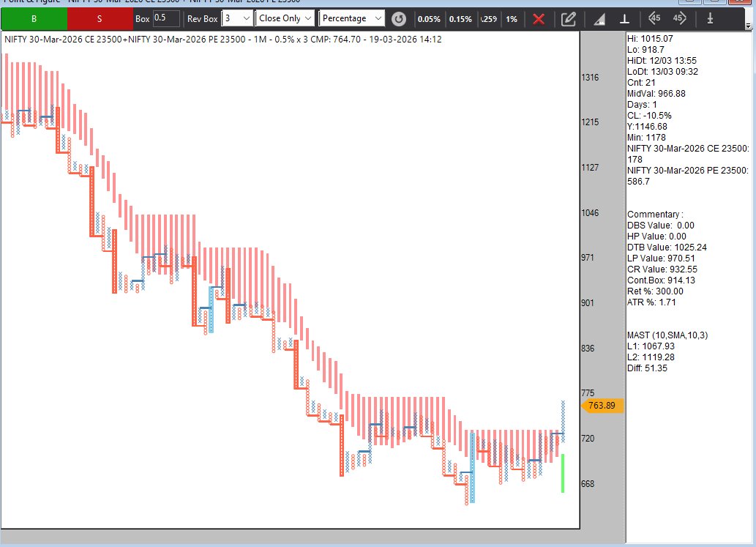The width and height of the screenshot is (756, 547).
Task: Click the 'L2: 1119.28' value
Action: coord(651,357)
